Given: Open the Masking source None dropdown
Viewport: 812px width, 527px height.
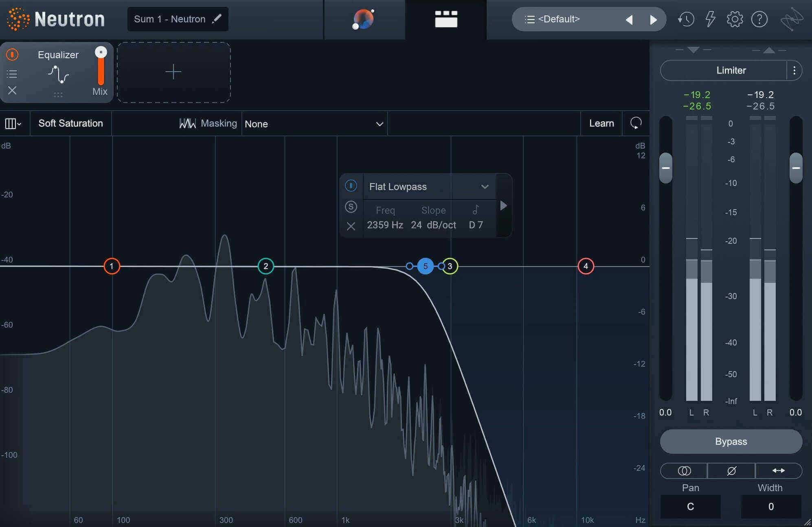Looking at the screenshot, I should click(x=314, y=124).
